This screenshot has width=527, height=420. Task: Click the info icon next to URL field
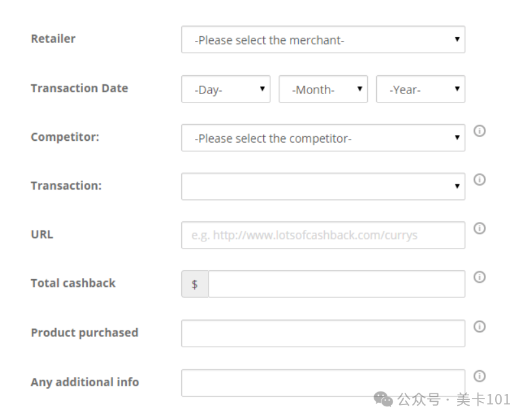(x=480, y=229)
